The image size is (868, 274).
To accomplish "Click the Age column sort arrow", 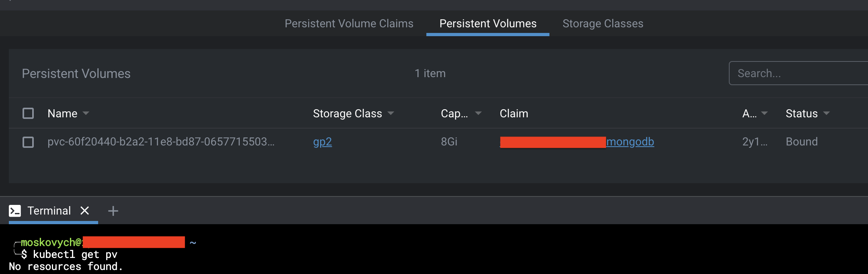I will coord(765,114).
